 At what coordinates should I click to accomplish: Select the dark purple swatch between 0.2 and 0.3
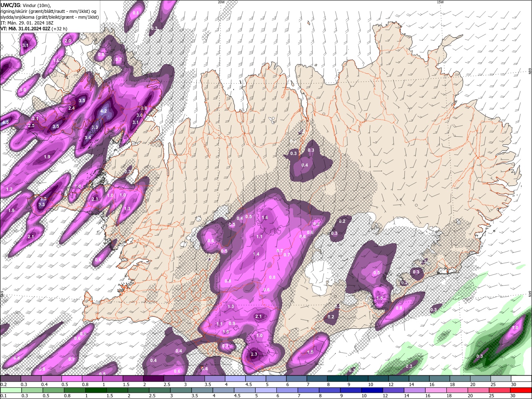[10, 379]
